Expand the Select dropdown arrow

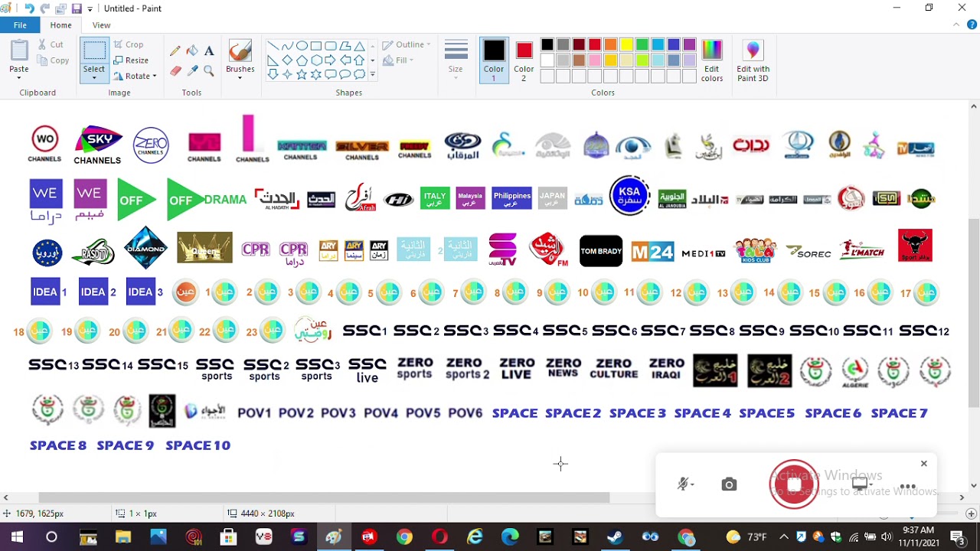point(94,78)
